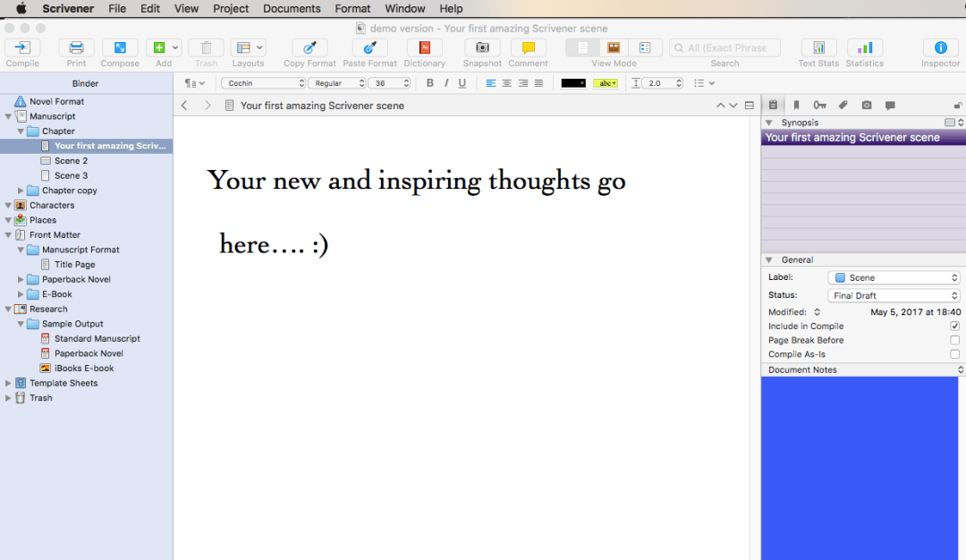Enable Compile As-Is checkbox
966x560 pixels.
coord(955,354)
